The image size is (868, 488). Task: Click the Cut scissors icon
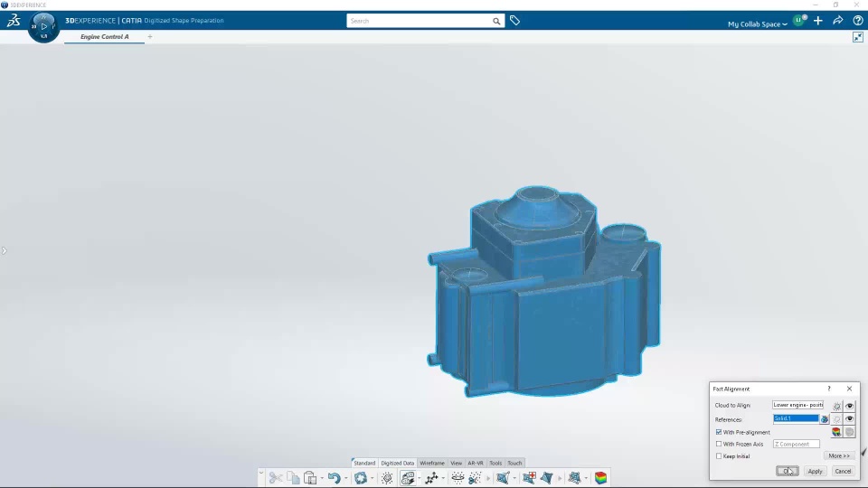(276, 477)
